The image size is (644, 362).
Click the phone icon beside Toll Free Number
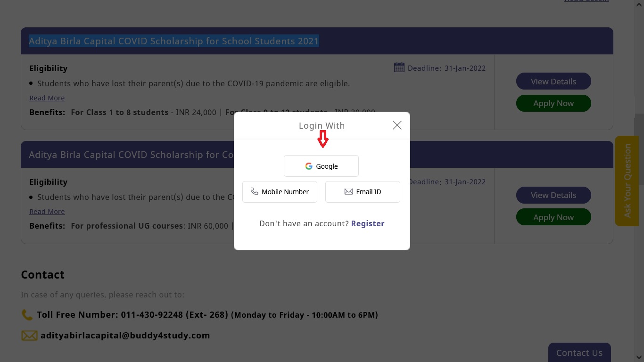27,314
